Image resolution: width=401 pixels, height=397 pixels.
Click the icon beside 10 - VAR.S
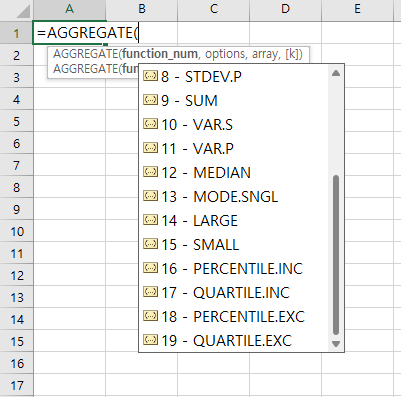(x=150, y=124)
